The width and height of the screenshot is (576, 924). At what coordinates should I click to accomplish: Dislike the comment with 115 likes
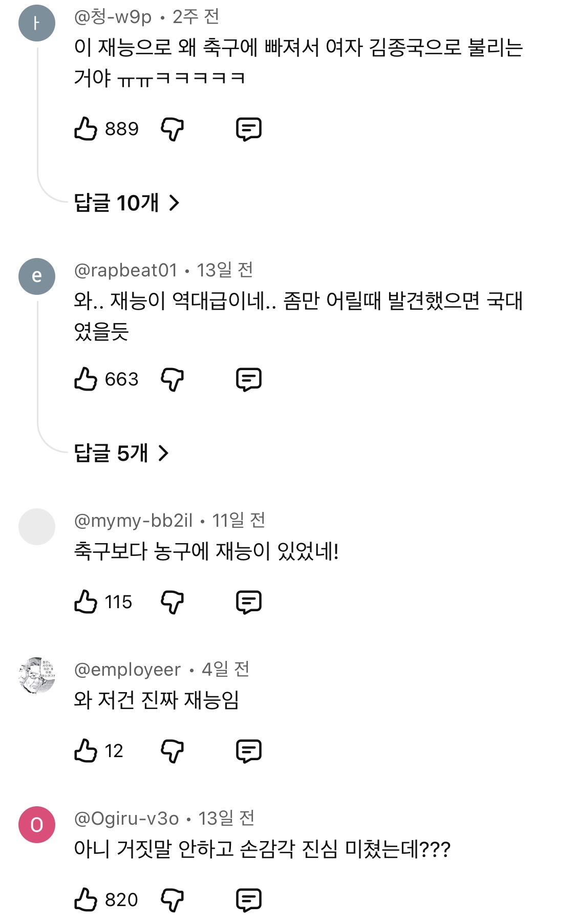(172, 602)
